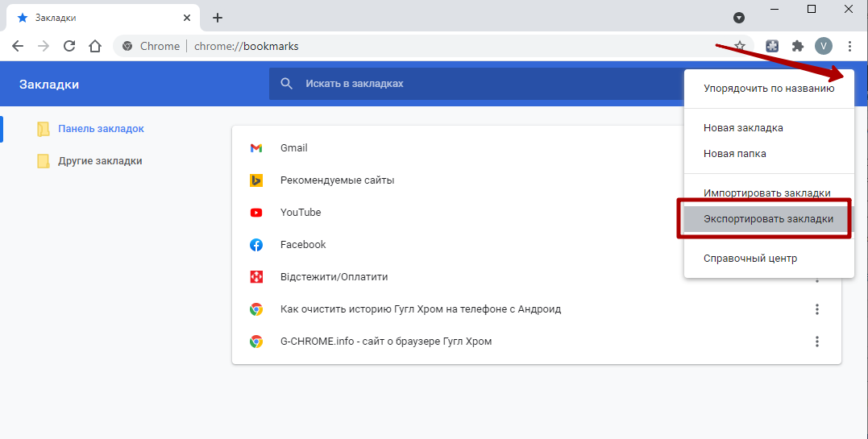Open the Extensions puzzle icon

tap(797, 46)
